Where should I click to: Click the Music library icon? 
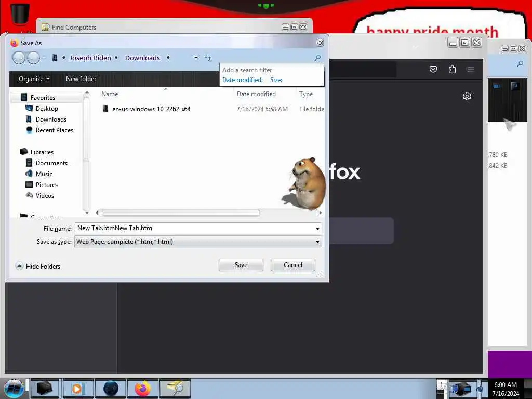click(29, 174)
